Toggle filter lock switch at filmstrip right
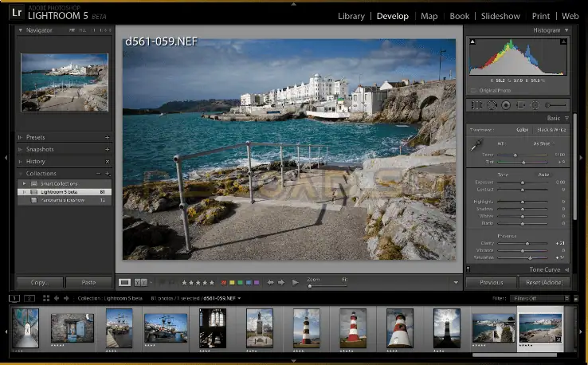The height and width of the screenshot is (365, 588). (x=576, y=299)
